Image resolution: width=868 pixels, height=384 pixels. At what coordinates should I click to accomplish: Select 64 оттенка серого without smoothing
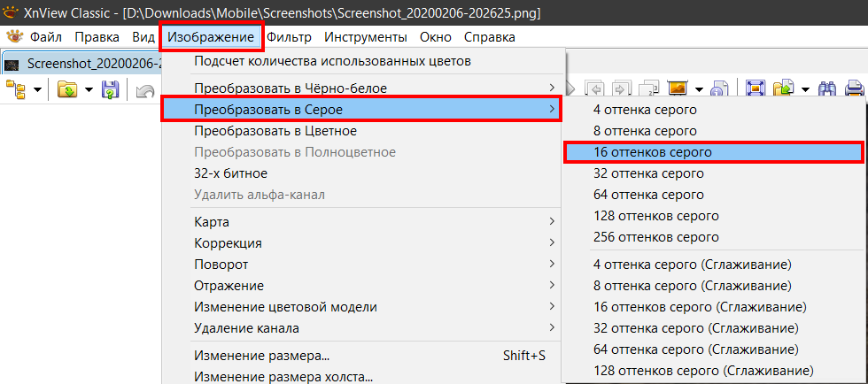[714, 195]
